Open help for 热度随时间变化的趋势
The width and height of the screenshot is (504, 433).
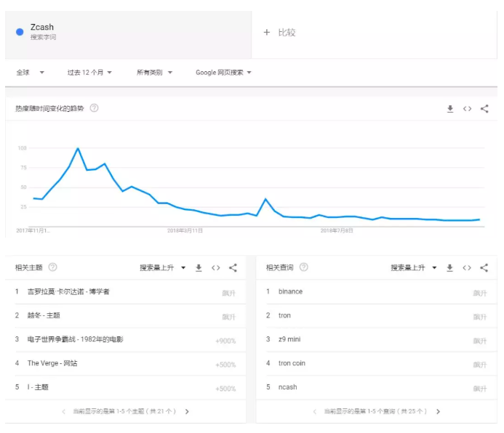coord(94,108)
